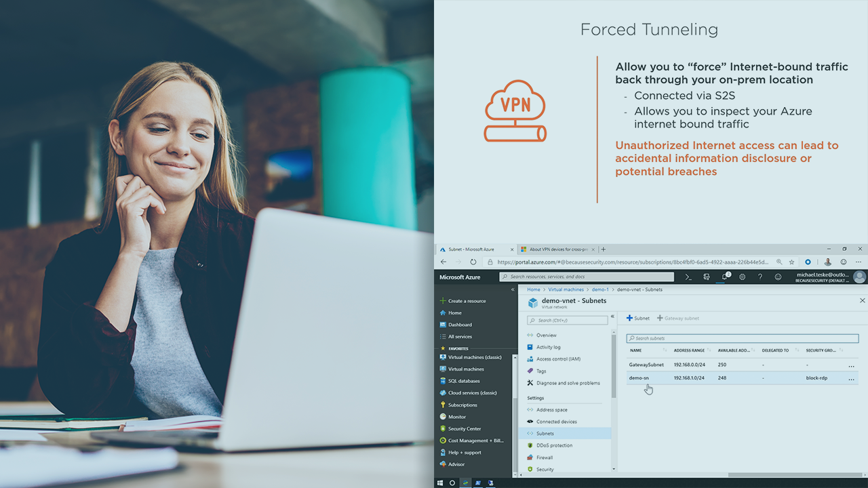Sort subnets by Name column
Viewport: 868px width, 488px height.
[x=636, y=350]
